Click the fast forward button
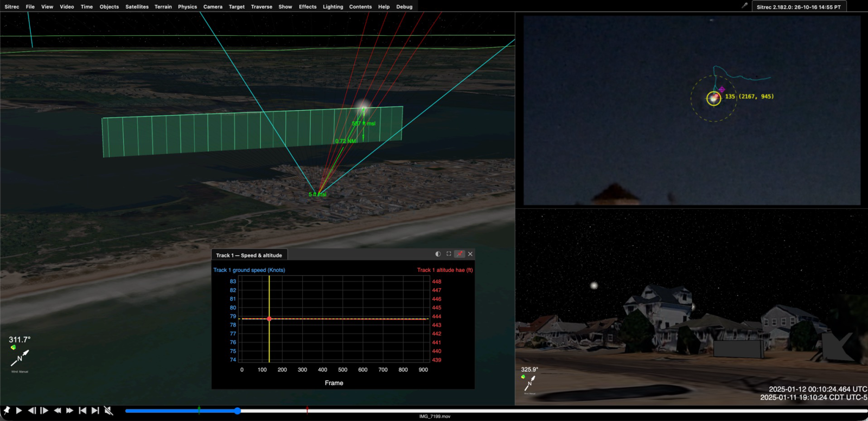 click(x=69, y=411)
